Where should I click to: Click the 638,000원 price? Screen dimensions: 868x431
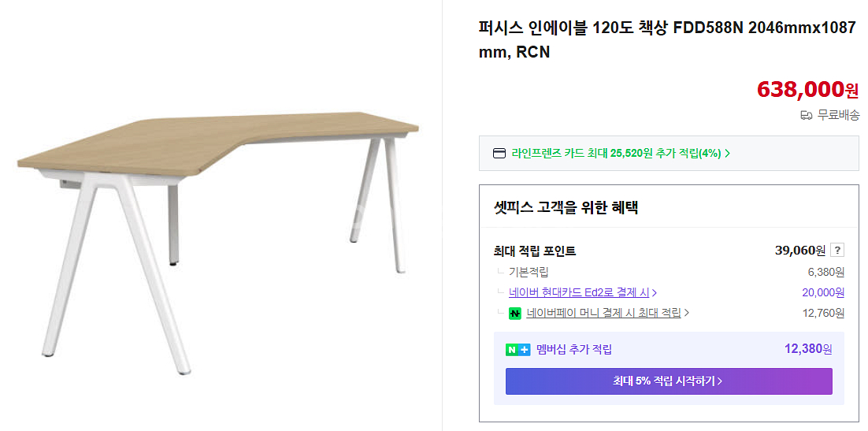click(x=807, y=90)
